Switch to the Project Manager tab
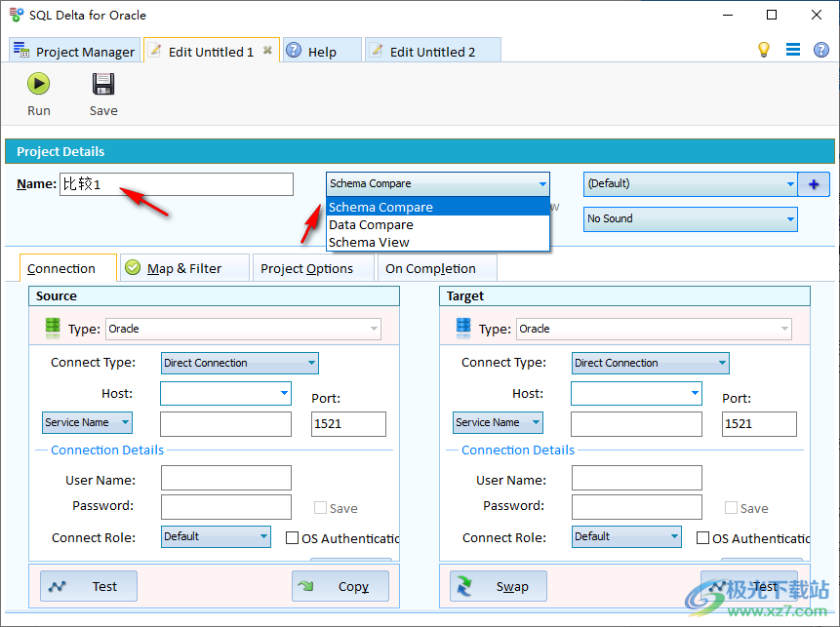Screen dimensions: 840x627 [x=74, y=52]
